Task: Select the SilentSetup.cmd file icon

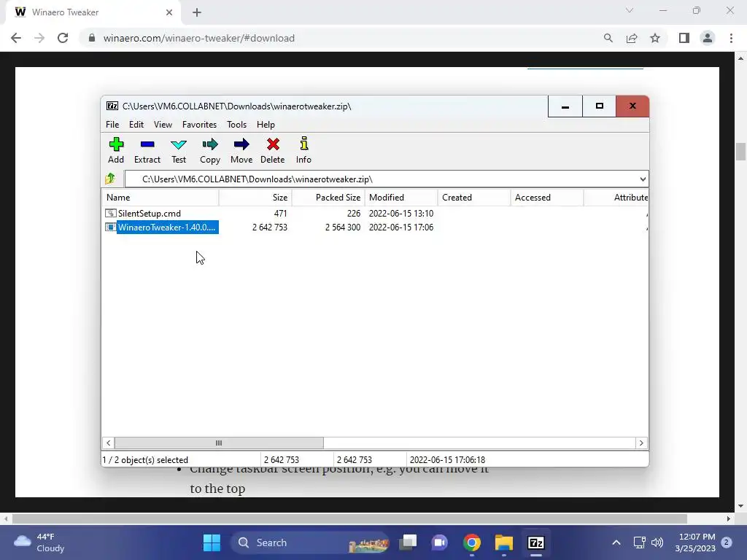Action: [111, 213]
